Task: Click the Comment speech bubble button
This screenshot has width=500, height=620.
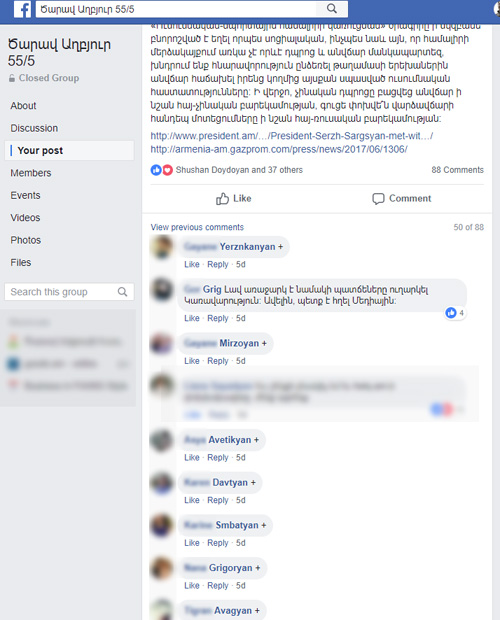Action: pyautogui.click(x=401, y=198)
